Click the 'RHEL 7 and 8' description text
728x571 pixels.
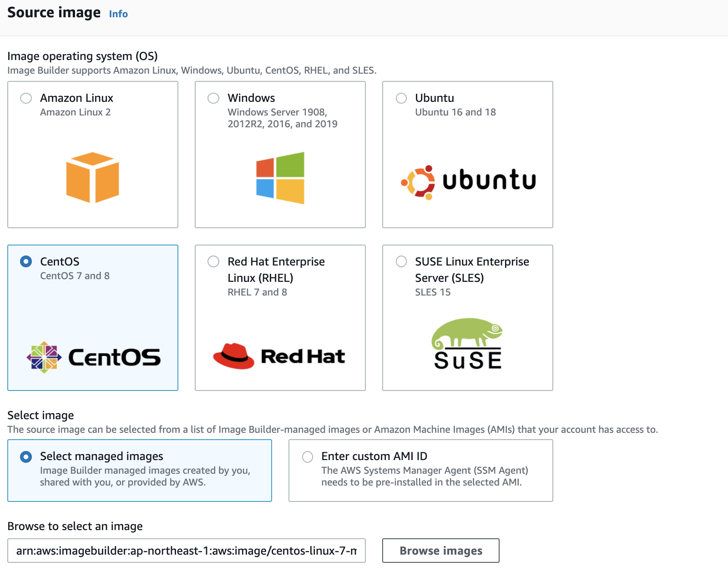258,292
